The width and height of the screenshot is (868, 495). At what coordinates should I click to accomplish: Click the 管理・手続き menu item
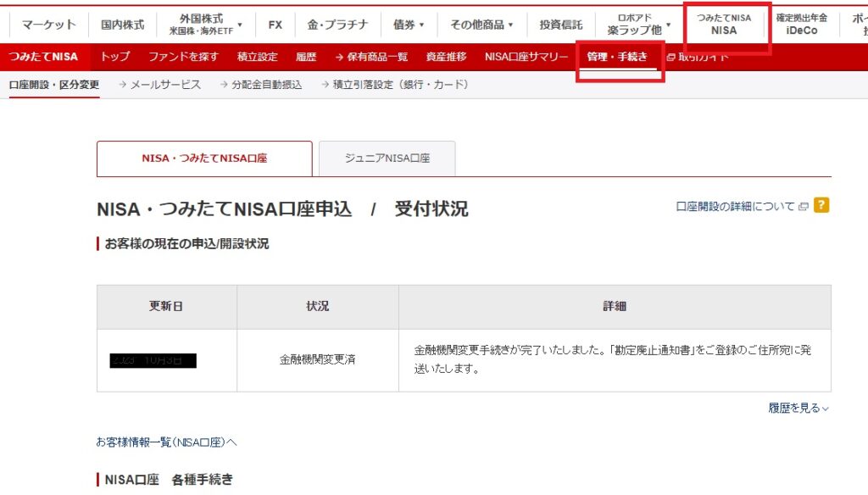(x=617, y=57)
